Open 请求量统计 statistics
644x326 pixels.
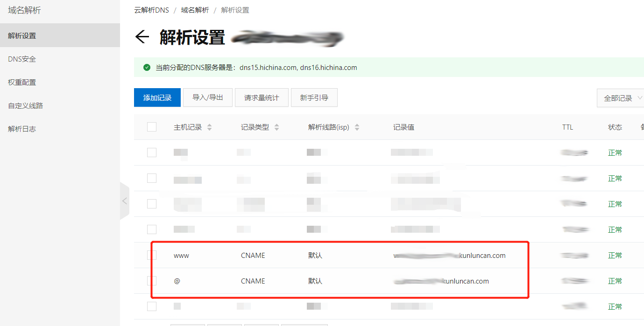pyautogui.click(x=261, y=97)
